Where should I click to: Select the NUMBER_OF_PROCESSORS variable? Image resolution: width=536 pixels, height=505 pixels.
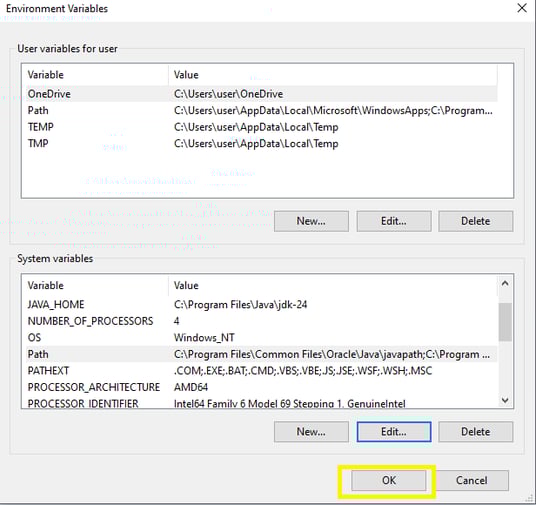point(262,321)
